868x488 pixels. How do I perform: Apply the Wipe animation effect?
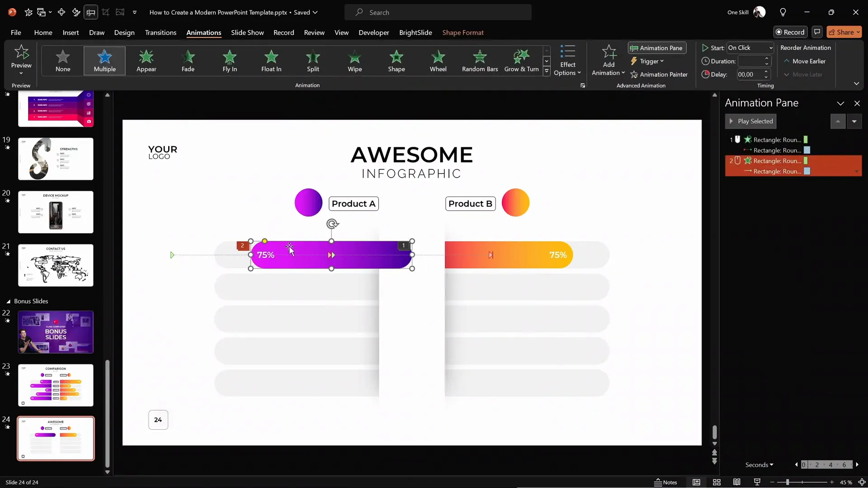click(x=355, y=61)
